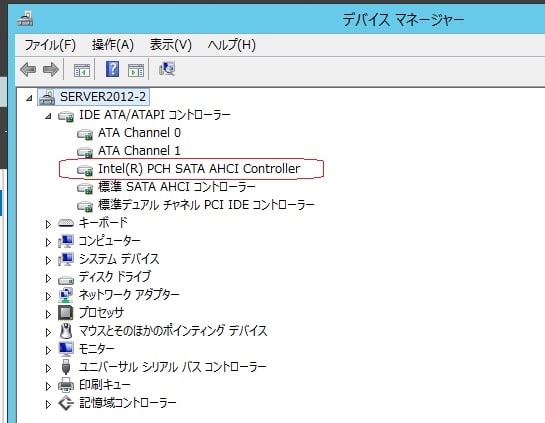
Task: Open the 操作(A) menu
Action: 113,45
